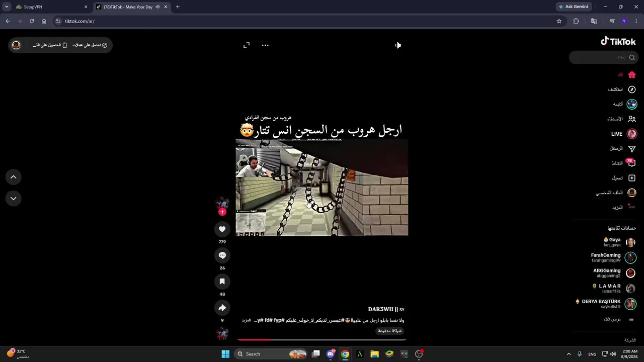The height and width of the screenshot is (362, 644).
Task: Open the Following avatar icon in sidebar
Action: 632,104
